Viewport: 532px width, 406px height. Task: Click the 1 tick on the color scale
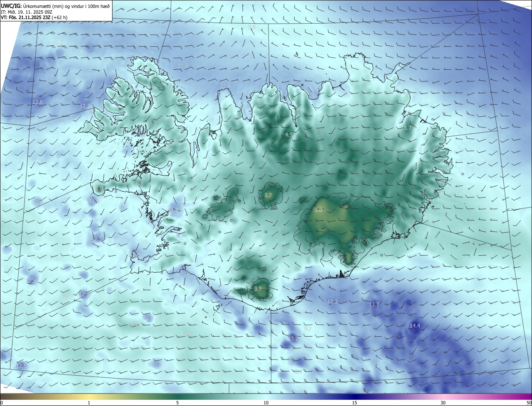coord(89,403)
